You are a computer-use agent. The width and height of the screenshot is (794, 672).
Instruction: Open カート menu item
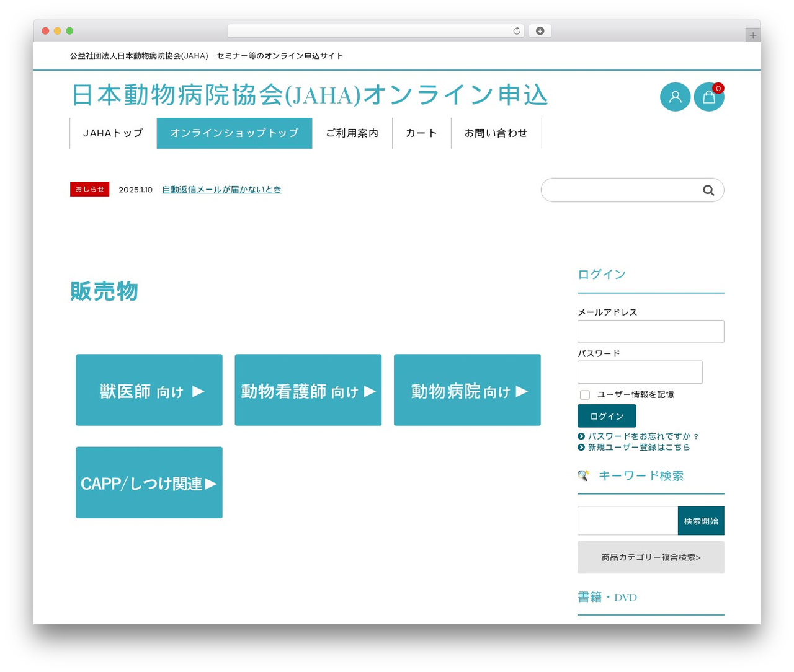[422, 133]
